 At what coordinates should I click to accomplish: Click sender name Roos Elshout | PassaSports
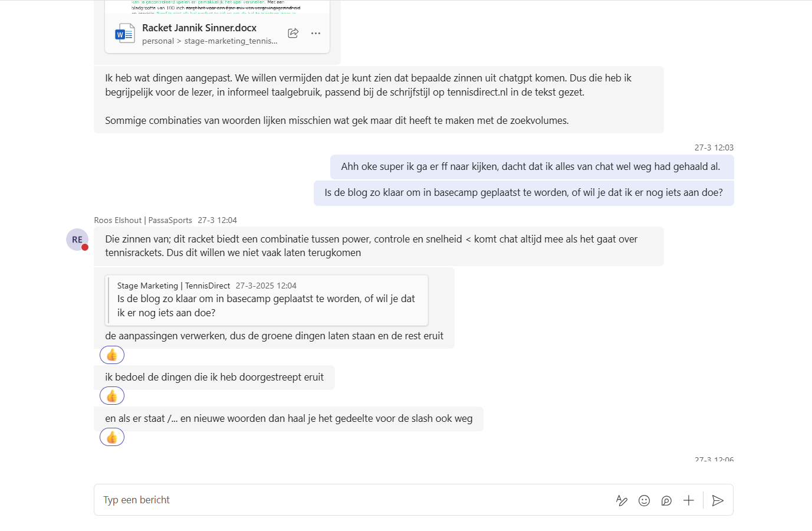143,220
